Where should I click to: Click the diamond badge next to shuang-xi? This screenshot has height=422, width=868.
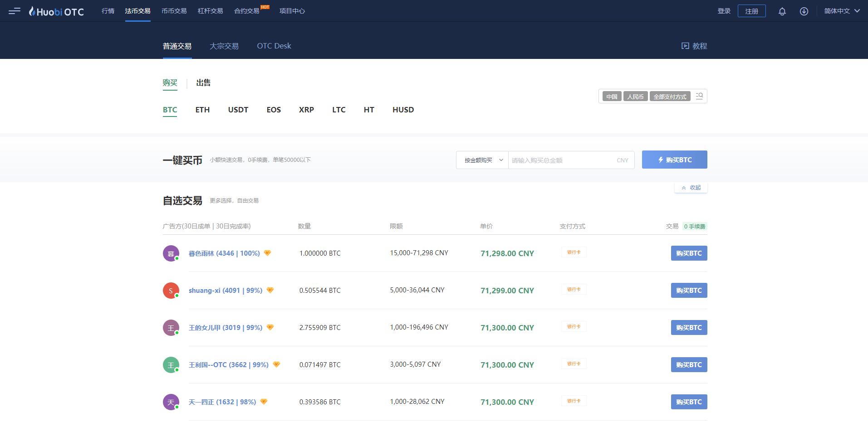(x=270, y=290)
